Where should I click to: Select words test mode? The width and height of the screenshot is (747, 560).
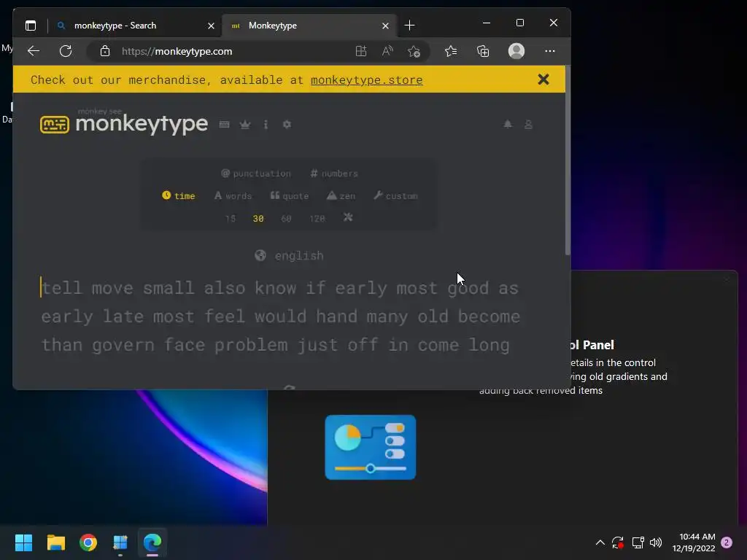click(x=233, y=195)
